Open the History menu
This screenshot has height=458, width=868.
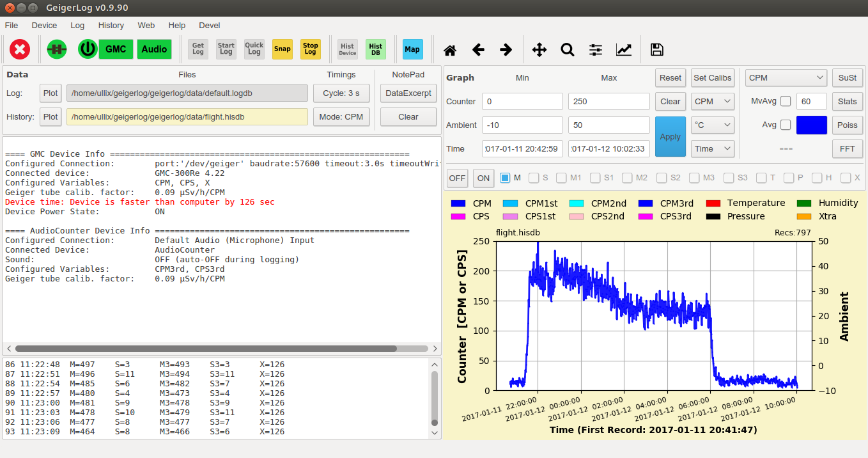111,25
